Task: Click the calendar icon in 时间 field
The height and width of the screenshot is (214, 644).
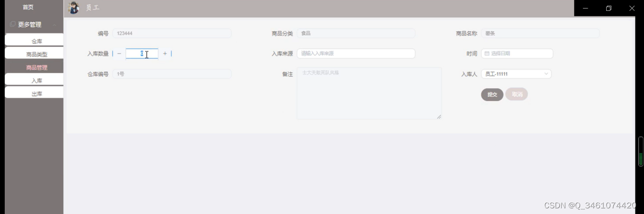Action: click(487, 53)
